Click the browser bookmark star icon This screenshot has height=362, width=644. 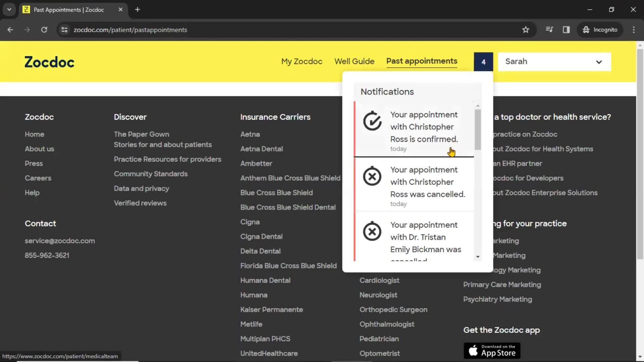[x=526, y=29]
